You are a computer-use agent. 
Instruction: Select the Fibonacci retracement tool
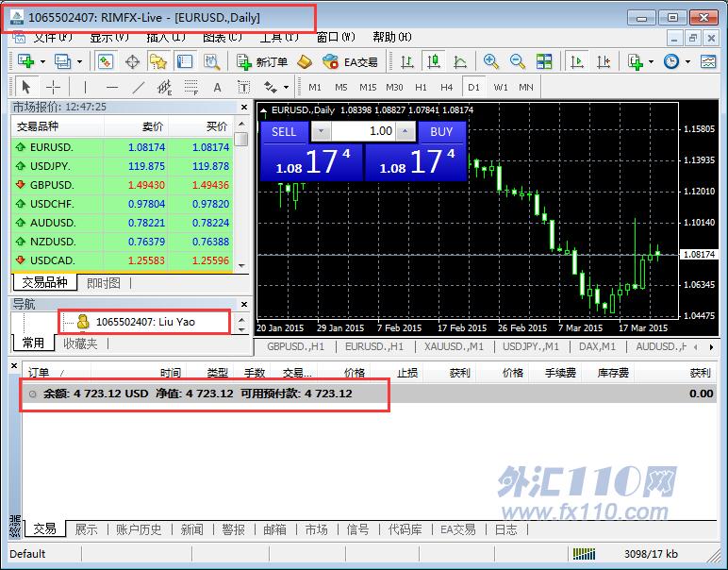[x=190, y=87]
